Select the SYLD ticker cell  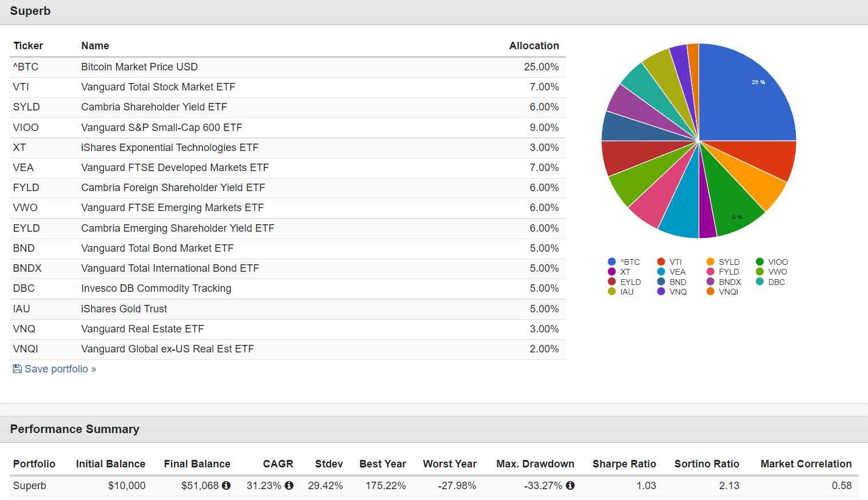tap(26, 107)
